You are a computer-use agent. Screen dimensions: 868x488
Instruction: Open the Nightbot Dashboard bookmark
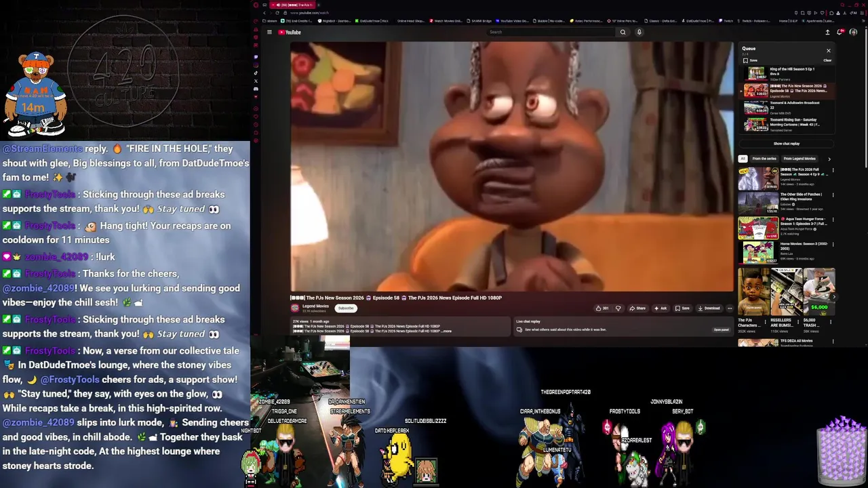[334, 21]
